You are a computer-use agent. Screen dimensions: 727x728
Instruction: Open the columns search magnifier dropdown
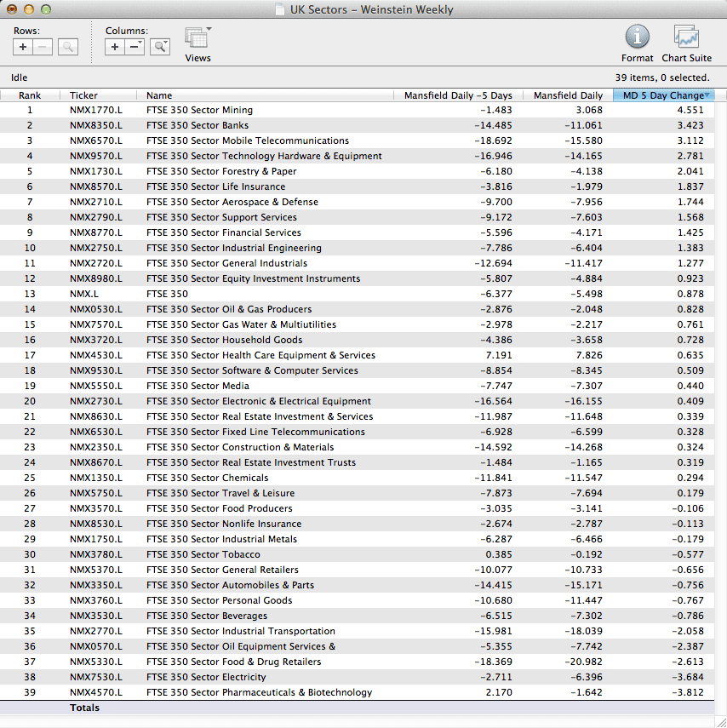point(160,48)
